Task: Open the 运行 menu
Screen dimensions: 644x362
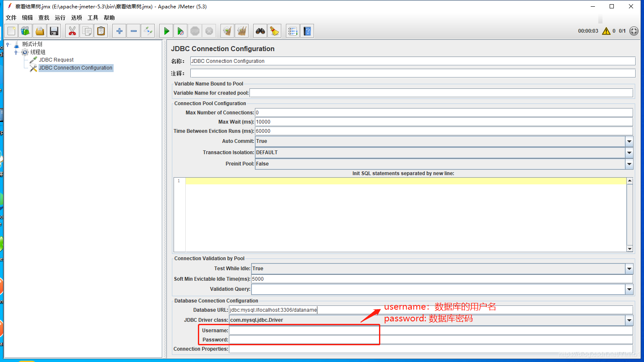Action: [x=60, y=18]
